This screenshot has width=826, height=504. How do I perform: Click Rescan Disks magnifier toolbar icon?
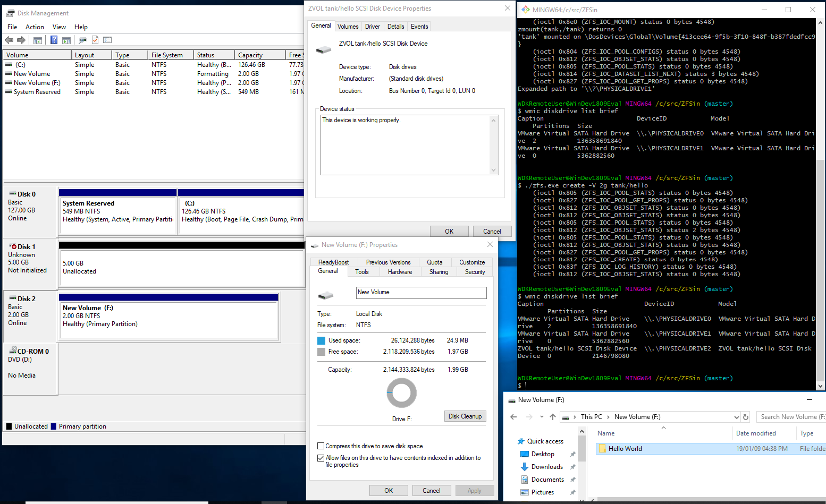[x=82, y=40]
